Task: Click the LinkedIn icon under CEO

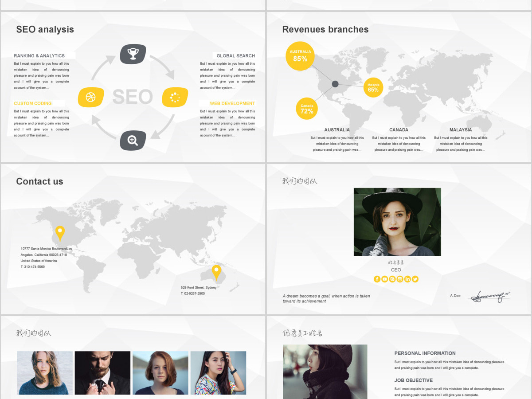Action: (x=407, y=279)
